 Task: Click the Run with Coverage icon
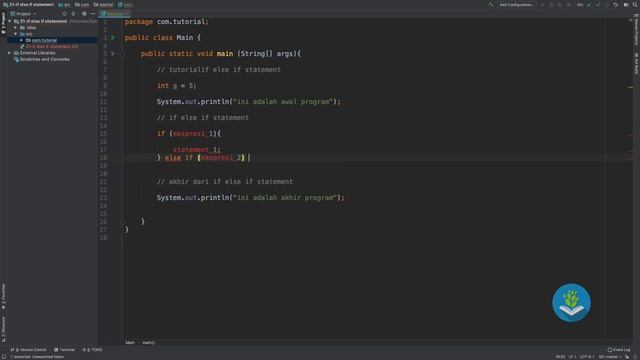pyautogui.click(x=560, y=4)
